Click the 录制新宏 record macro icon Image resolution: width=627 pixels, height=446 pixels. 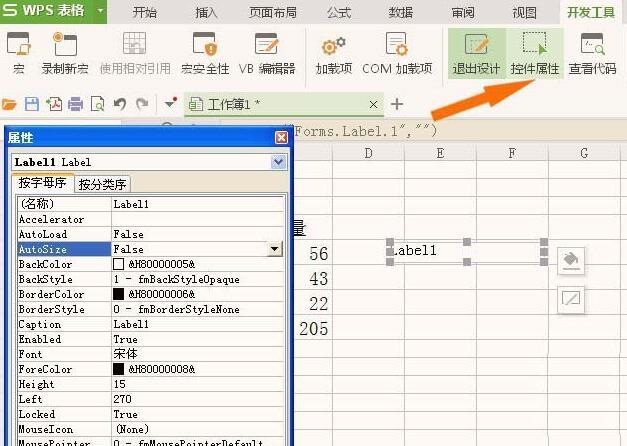(x=65, y=53)
